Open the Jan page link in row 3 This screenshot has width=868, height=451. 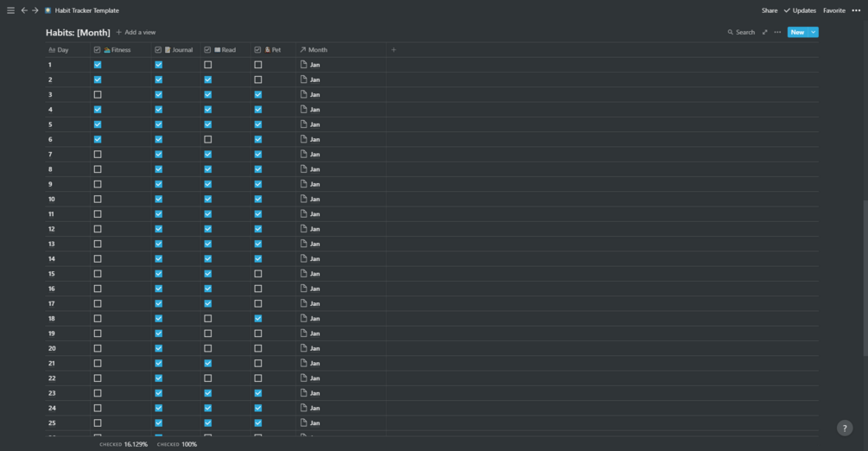(x=314, y=95)
